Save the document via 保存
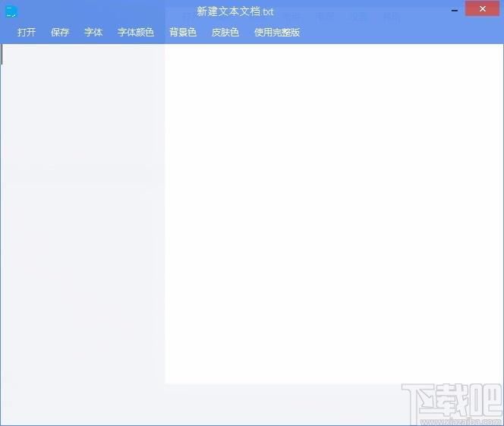 tap(60, 32)
